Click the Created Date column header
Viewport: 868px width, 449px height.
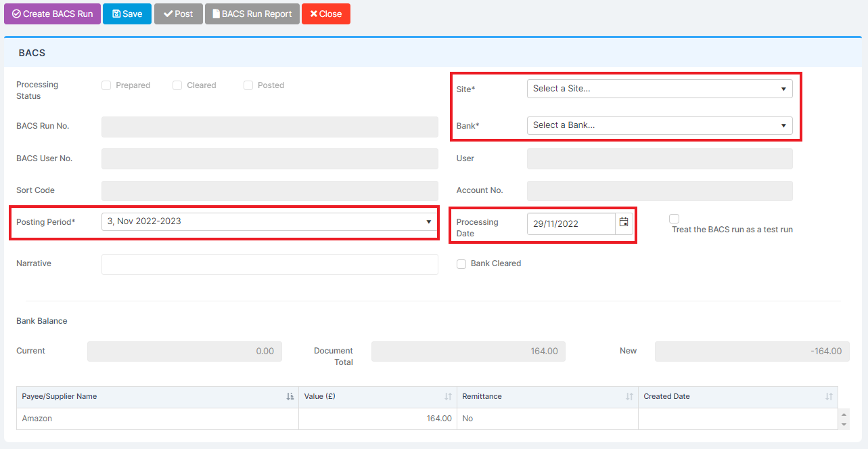[737, 397]
